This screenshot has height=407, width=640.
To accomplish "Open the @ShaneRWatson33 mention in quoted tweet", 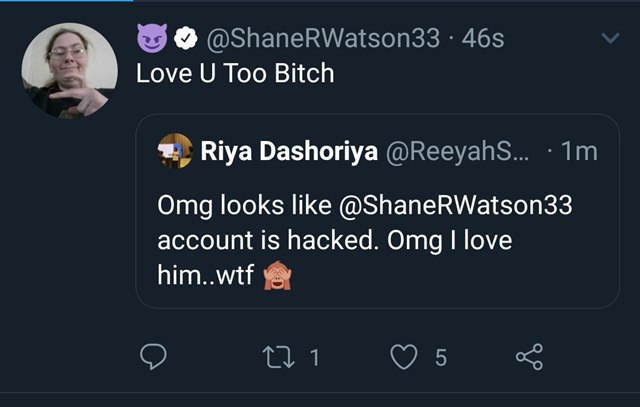I will coord(456,205).
